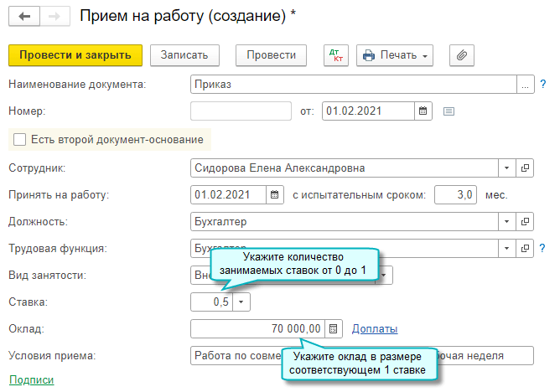Enable Есть второй документ-основание checkbox
The image size is (560, 392).
pos(19,139)
